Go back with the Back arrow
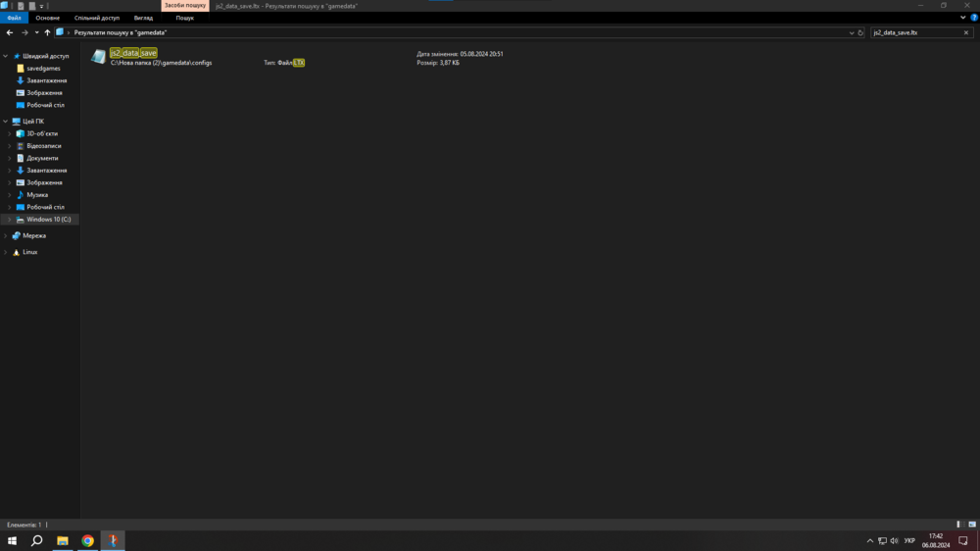 pos(10,32)
